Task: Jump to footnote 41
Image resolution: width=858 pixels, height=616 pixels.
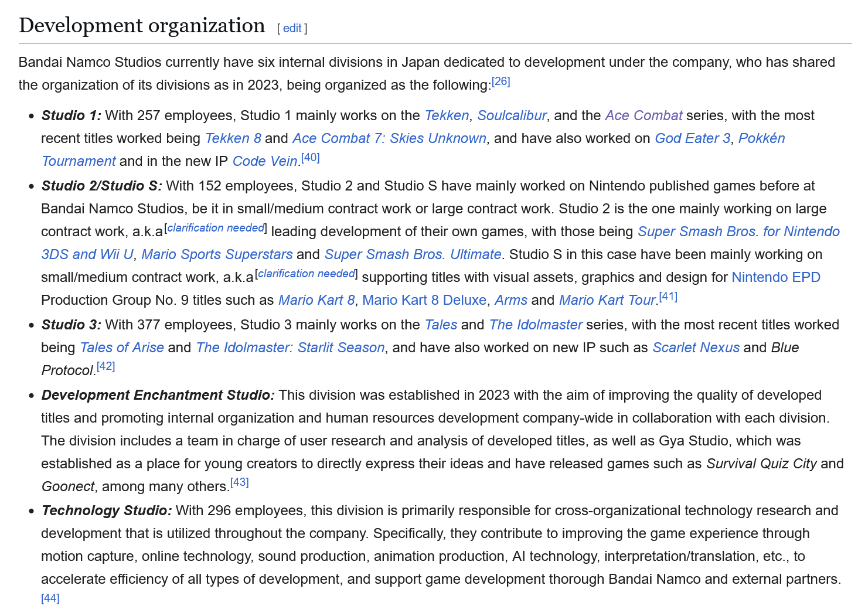Action: click(668, 297)
